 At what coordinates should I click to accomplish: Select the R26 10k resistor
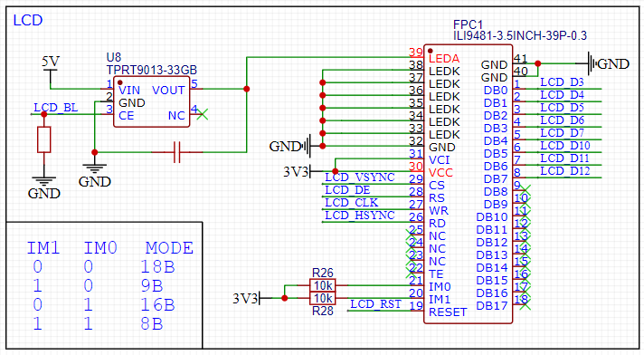pos(322,285)
